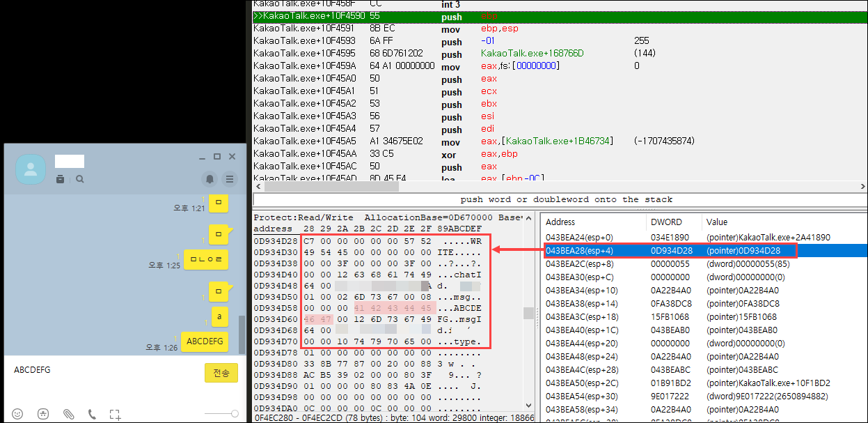Select disassembly row KakaoTalk.exe+10F45A2 push ebx
Image resolution: width=868 pixels, height=423 pixels.
(x=560, y=104)
